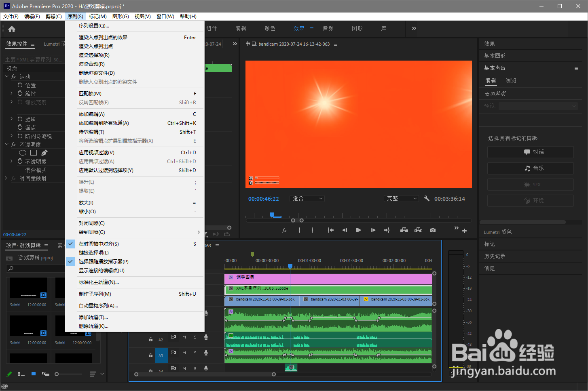Expand the 时间重映射 effect
This screenshot has height=391, width=588.
tap(6, 178)
